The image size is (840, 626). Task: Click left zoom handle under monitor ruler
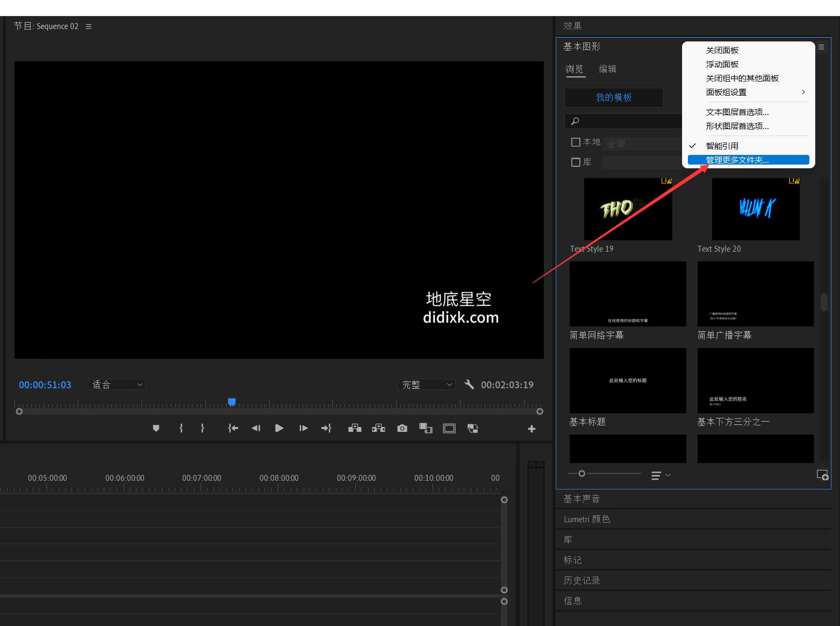tap(19, 411)
